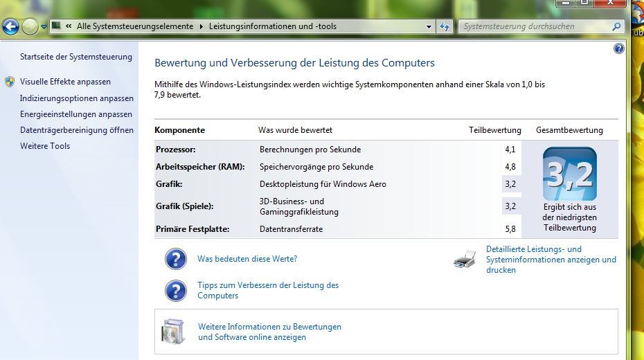Click the Arbeitsspeicher (RAM) row label

click(200, 167)
